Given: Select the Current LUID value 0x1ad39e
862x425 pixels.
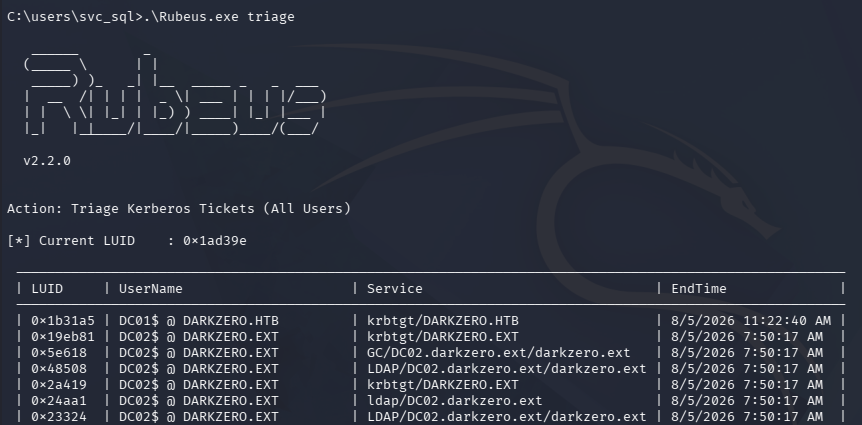Looking at the screenshot, I should (214, 241).
